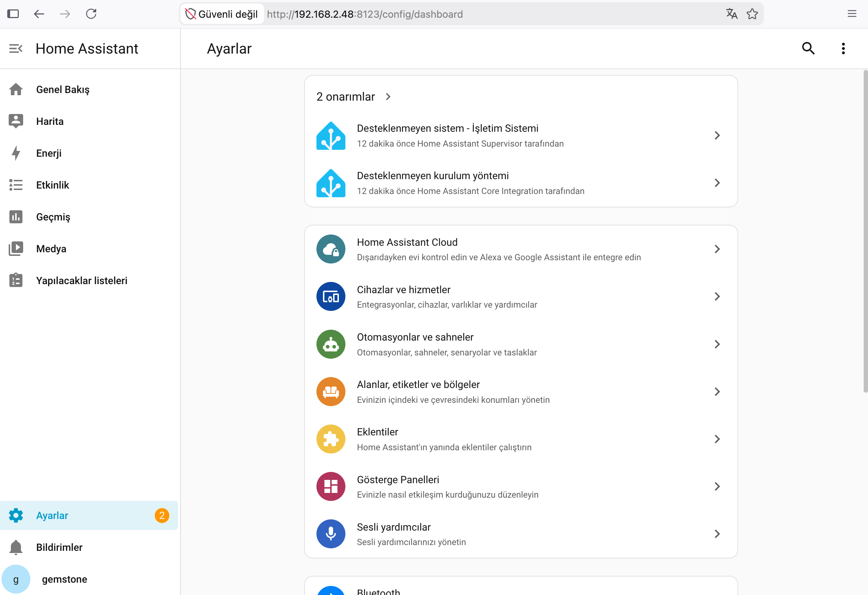The width and height of the screenshot is (868, 595).
Task: Click Home Assistant Cloud icon
Action: pos(331,249)
